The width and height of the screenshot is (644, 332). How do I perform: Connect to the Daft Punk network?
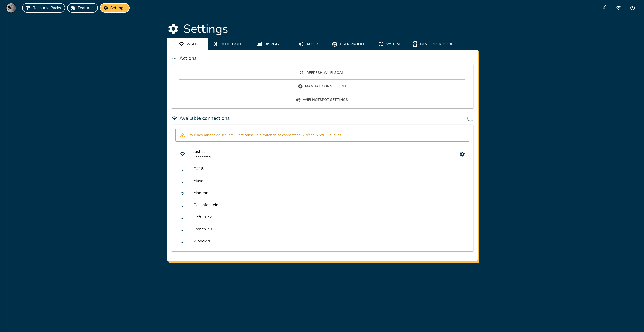coord(202,217)
